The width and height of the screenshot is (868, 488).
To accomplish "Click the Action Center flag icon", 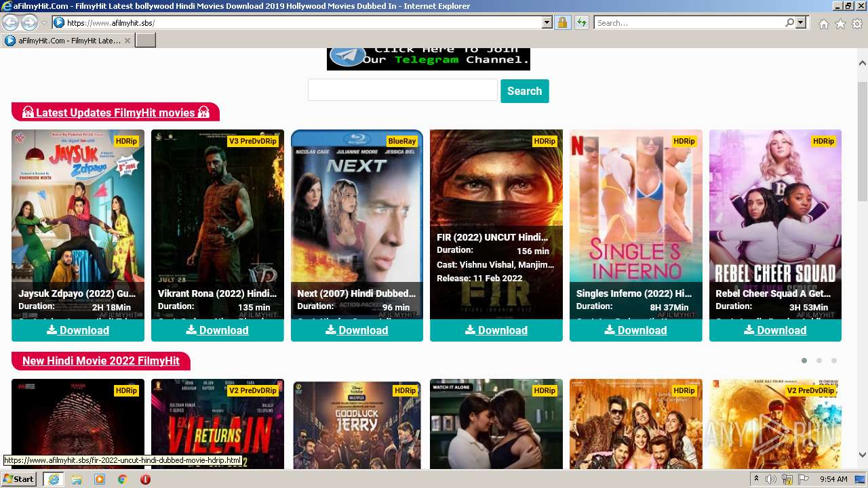I will (802, 479).
